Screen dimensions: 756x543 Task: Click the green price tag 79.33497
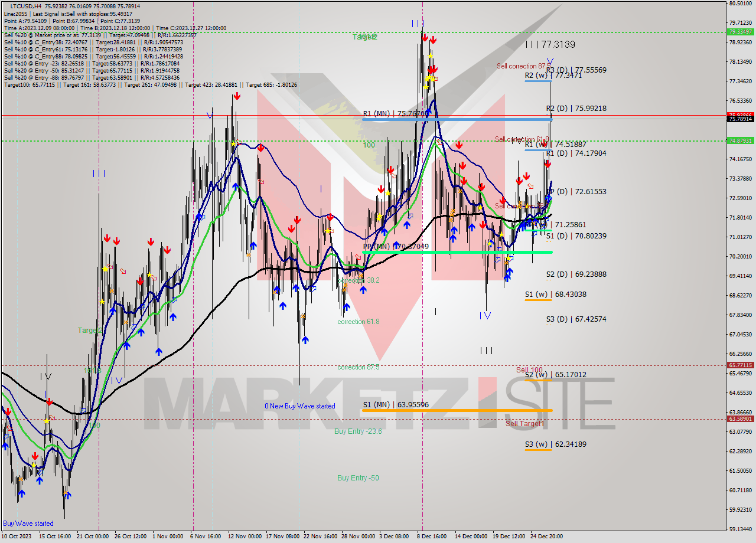pyautogui.click(x=740, y=31)
